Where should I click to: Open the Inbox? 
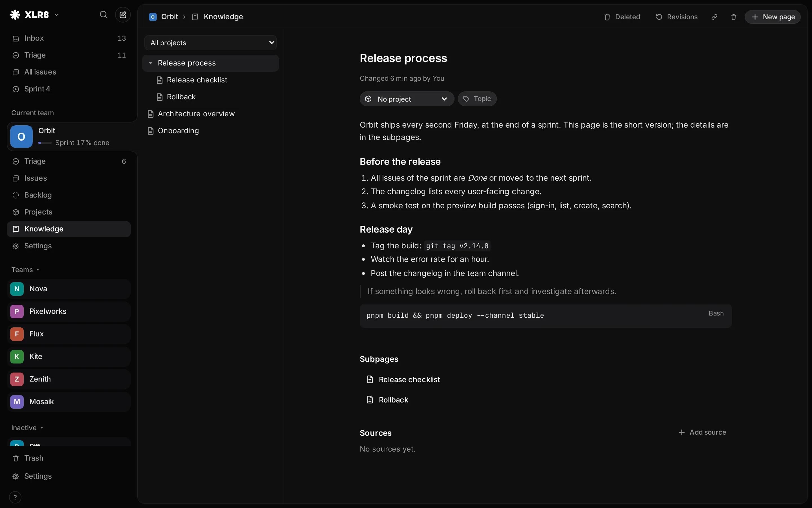69,38
